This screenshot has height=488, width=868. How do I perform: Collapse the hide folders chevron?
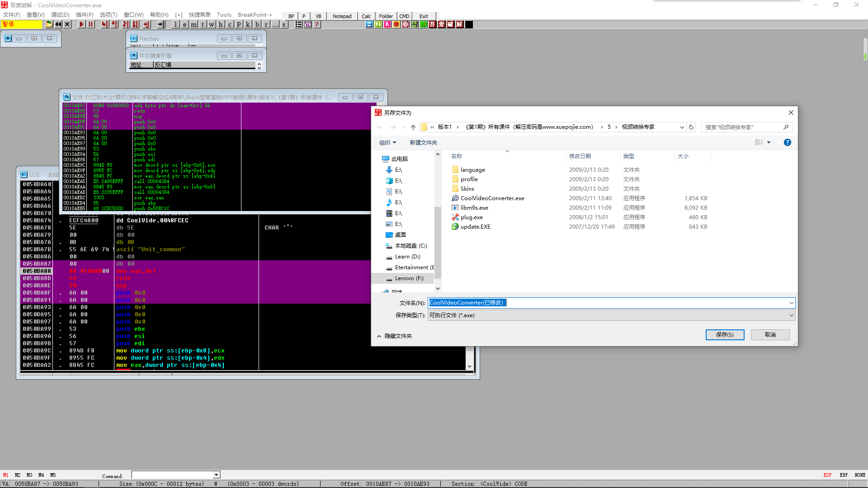pyautogui.click(x=379, y=336)
